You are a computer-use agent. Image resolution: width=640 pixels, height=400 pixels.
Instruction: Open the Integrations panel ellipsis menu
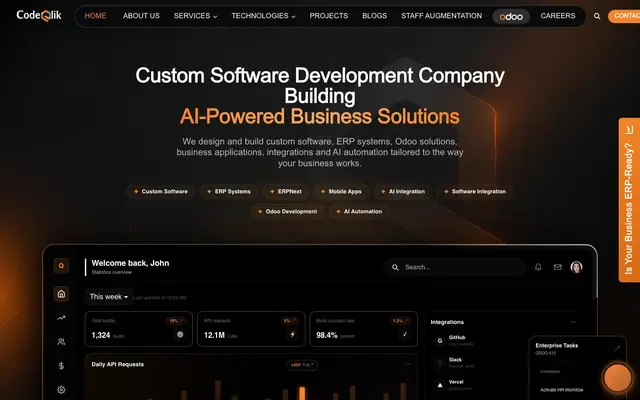click(573, 322)
